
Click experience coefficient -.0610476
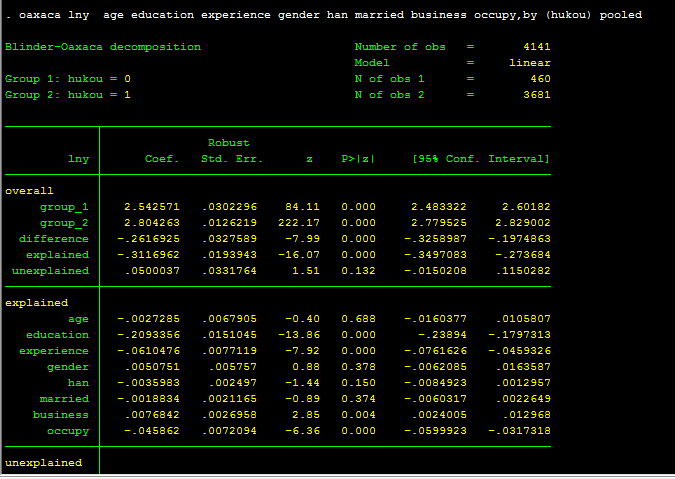coord(148,350)
